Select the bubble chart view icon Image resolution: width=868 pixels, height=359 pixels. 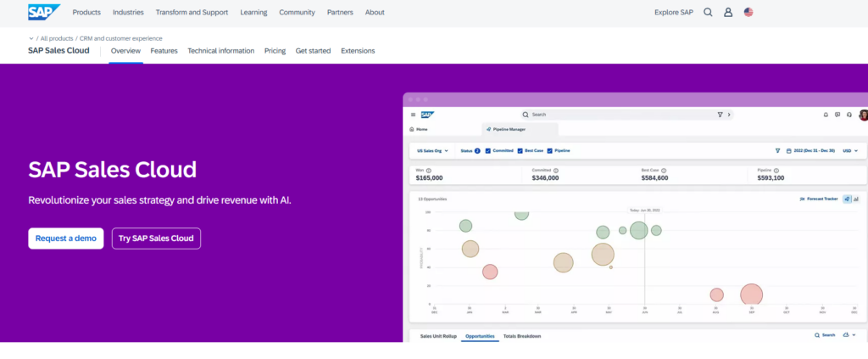847,199
